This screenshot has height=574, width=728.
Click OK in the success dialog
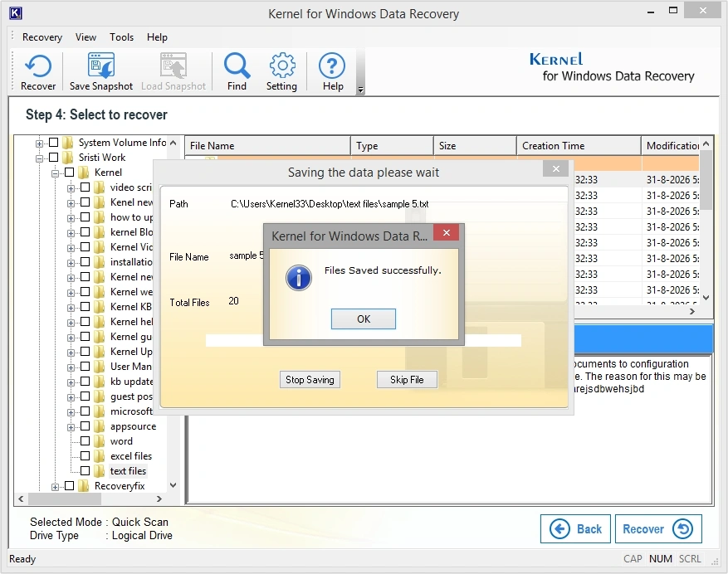click(364, 319)
